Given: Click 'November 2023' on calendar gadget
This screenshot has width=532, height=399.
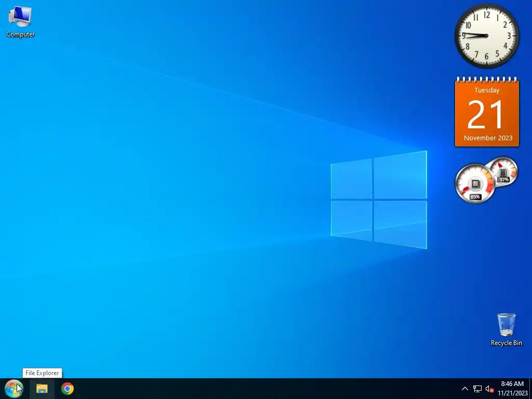Looking at the screenshot, I should (488, 138).
